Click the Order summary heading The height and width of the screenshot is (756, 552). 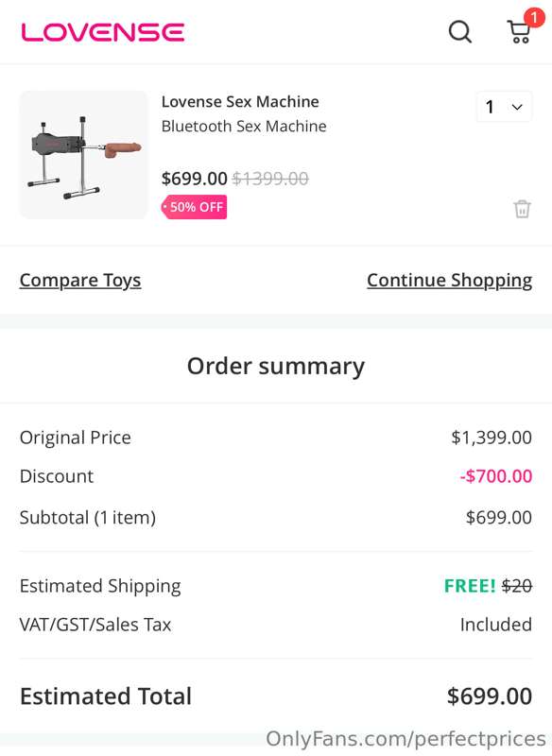tap(275, 366)
